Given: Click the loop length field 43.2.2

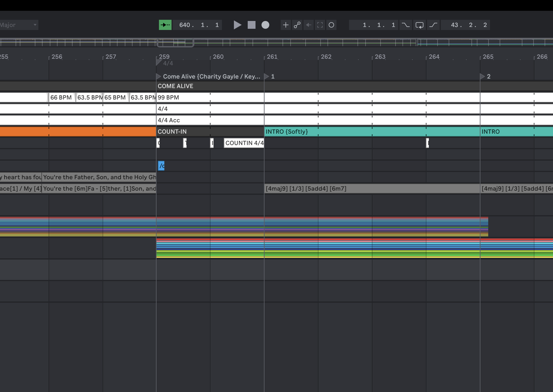Looking at the screenshot, I should (x=465, y=25).
